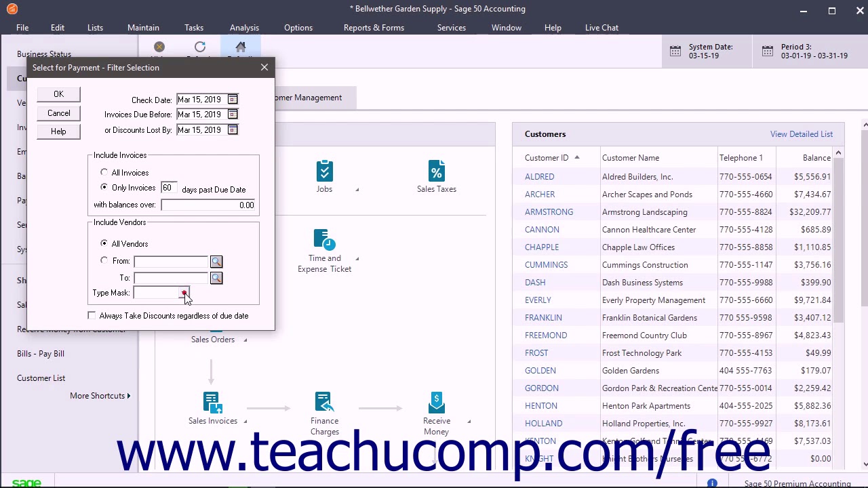This screenshot has height=488, width=868.
Task: Click OK in Filter Selection dialog
Action: point(58,94)
